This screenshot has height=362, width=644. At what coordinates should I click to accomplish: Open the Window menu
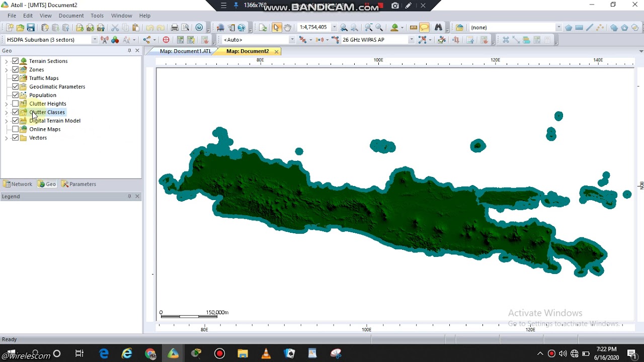(x=121, y=16)
